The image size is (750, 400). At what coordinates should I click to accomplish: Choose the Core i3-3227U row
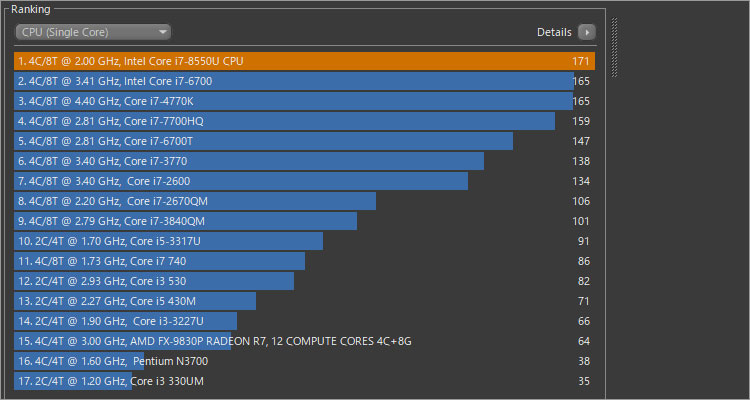pos(126,321)
